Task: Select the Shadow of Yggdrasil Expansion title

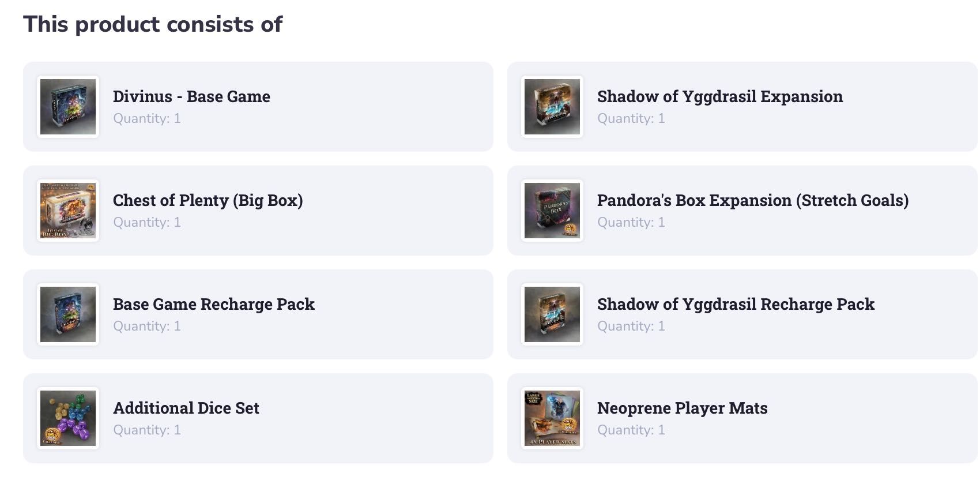Action: (x=720, y=96)
